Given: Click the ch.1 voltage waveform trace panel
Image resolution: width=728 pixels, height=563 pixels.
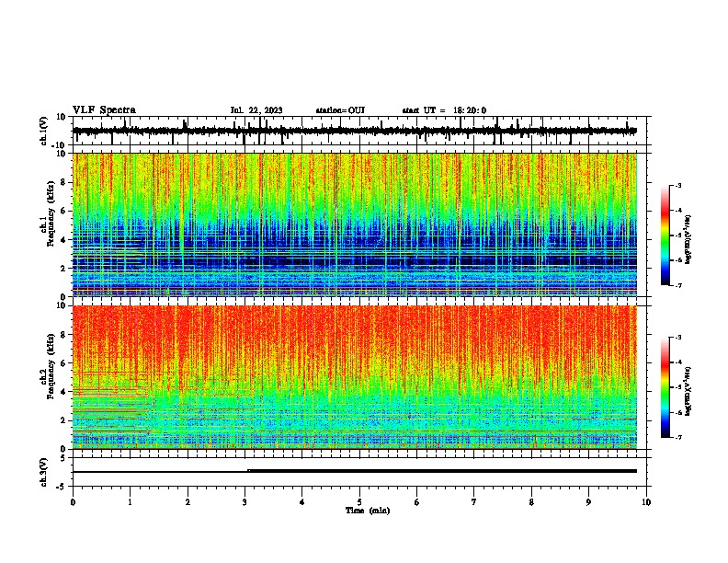Looking at the screenshot, I should point(361,131).
